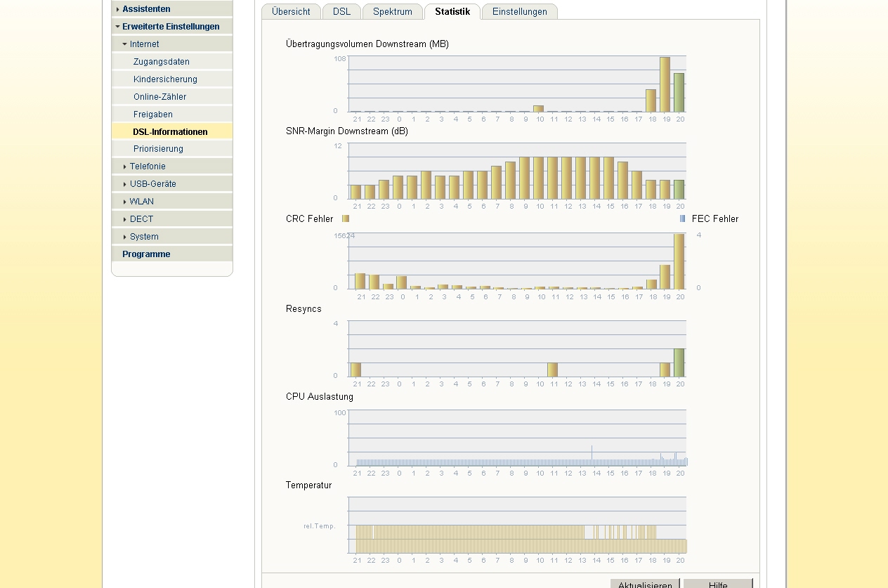
Task: Expand the USB-Geräte submenu
Action: click(152, 184)
